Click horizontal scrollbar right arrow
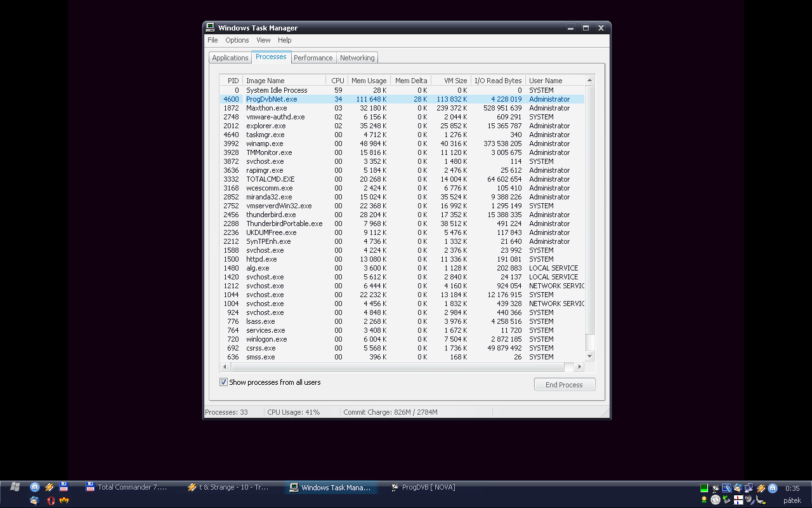812x508 pixels. (x=579, y=367)
